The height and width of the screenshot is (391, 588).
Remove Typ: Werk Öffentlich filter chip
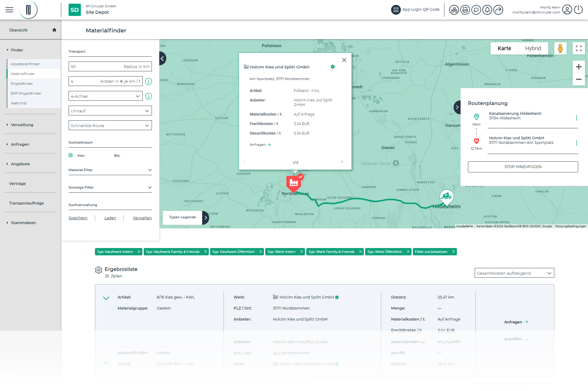(408, 252)
